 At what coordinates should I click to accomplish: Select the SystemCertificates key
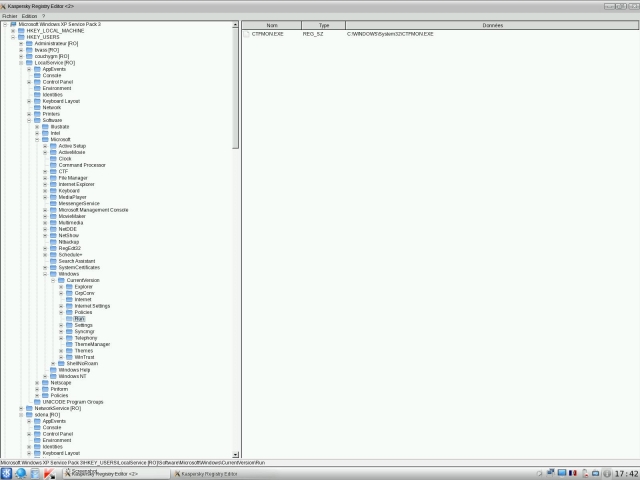(x=79, y=268)
